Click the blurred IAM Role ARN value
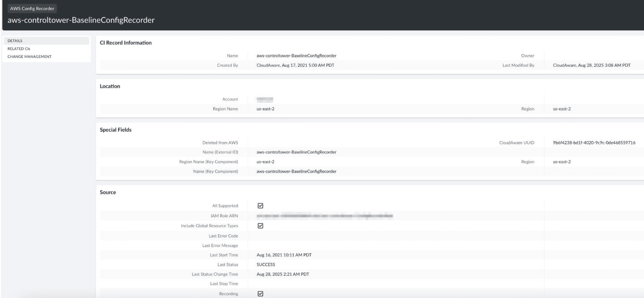The image size is (644, 298). (324, 216)
